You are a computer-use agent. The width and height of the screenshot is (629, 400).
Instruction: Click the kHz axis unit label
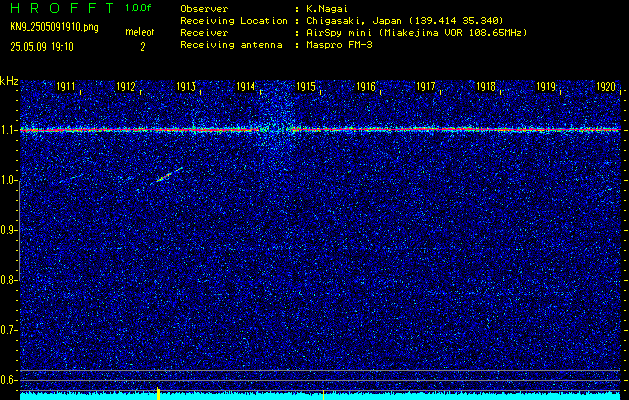(x=9, y=81)
